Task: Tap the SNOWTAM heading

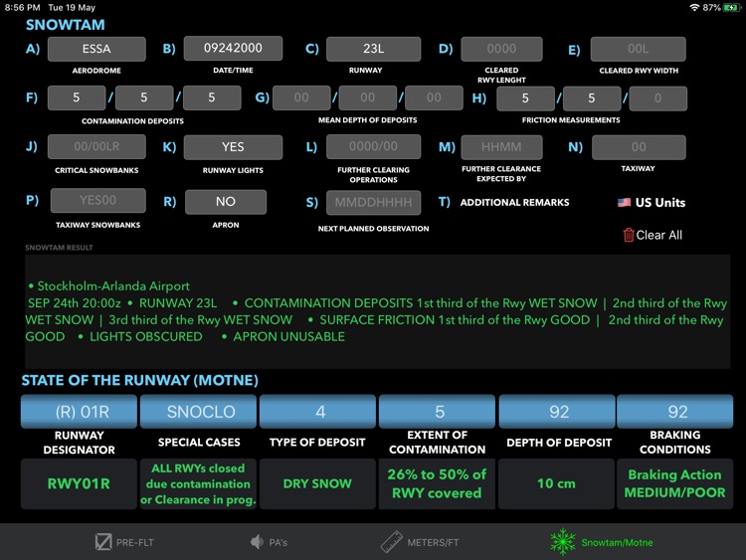Action: 66,25
